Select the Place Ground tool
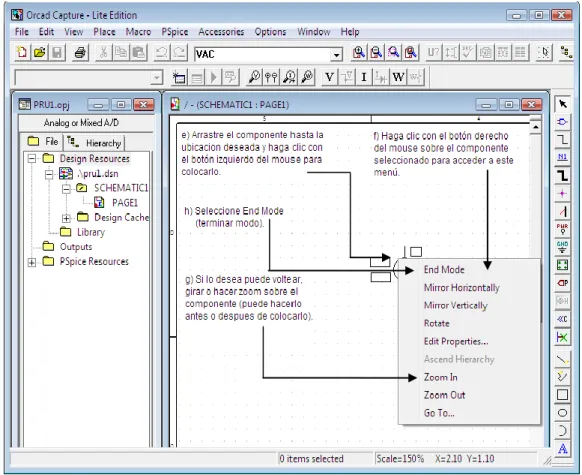 click(x=562, y=247)
